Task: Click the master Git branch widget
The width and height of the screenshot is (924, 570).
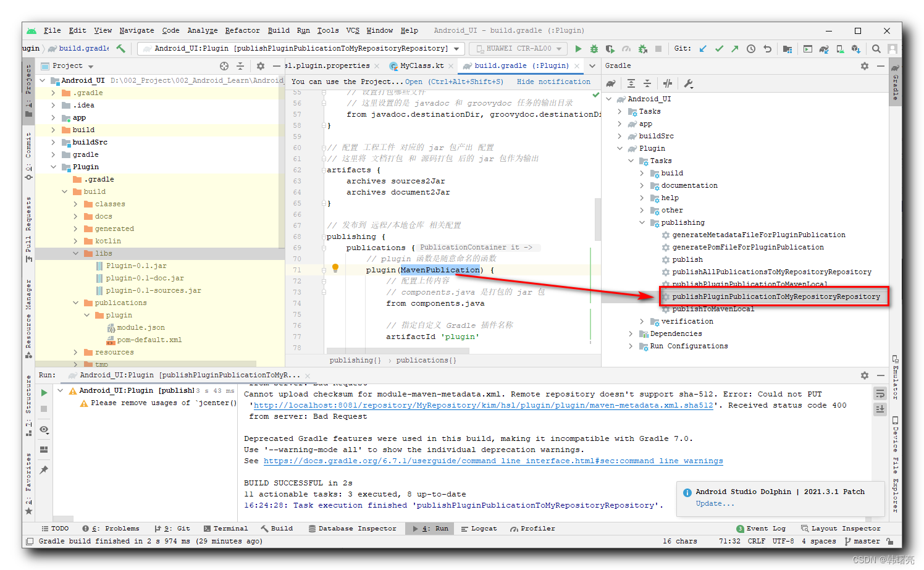Action: (862, 542)
